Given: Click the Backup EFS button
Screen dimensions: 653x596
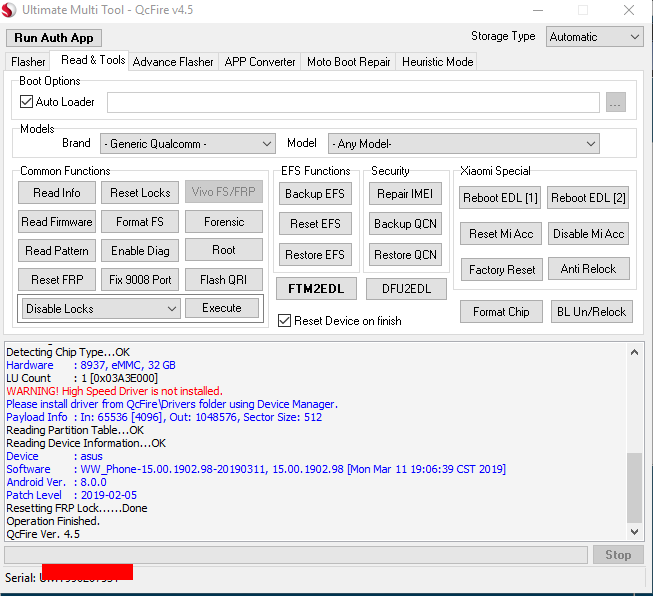Looking at the screenshot, I should 315,194.
